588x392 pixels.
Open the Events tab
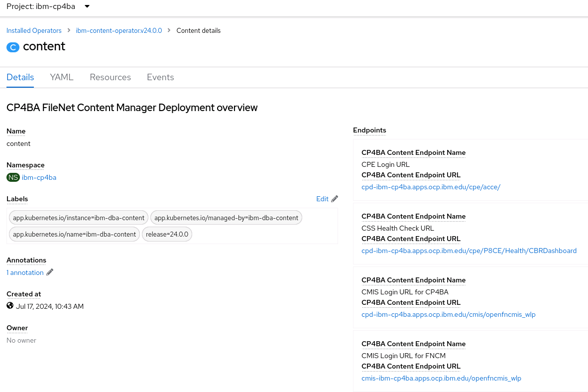pyautogui.click(x=160, y=77)
